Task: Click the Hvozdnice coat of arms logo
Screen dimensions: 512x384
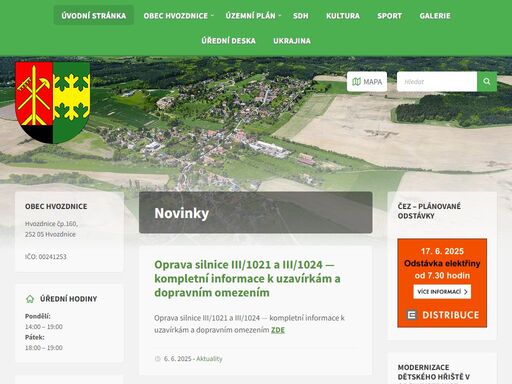Action: point(53,103)
